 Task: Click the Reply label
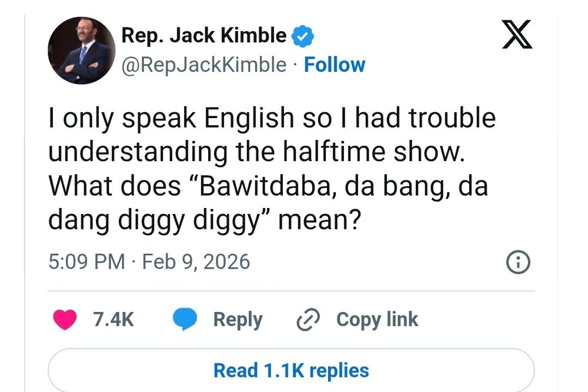[238, 320]
